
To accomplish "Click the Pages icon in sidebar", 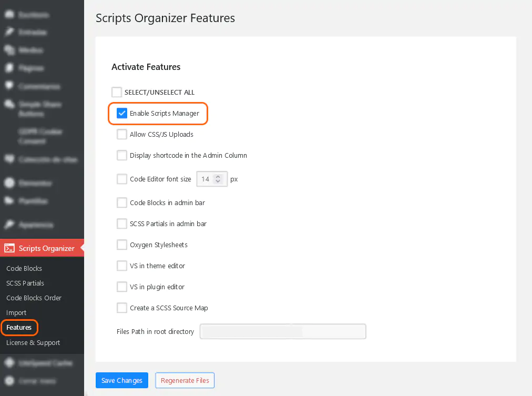I will tap(9, 68).
